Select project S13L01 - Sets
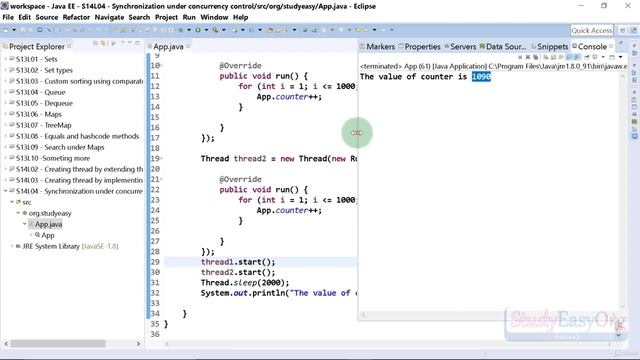This screenshot has height=360, width=640. point(36,59)
